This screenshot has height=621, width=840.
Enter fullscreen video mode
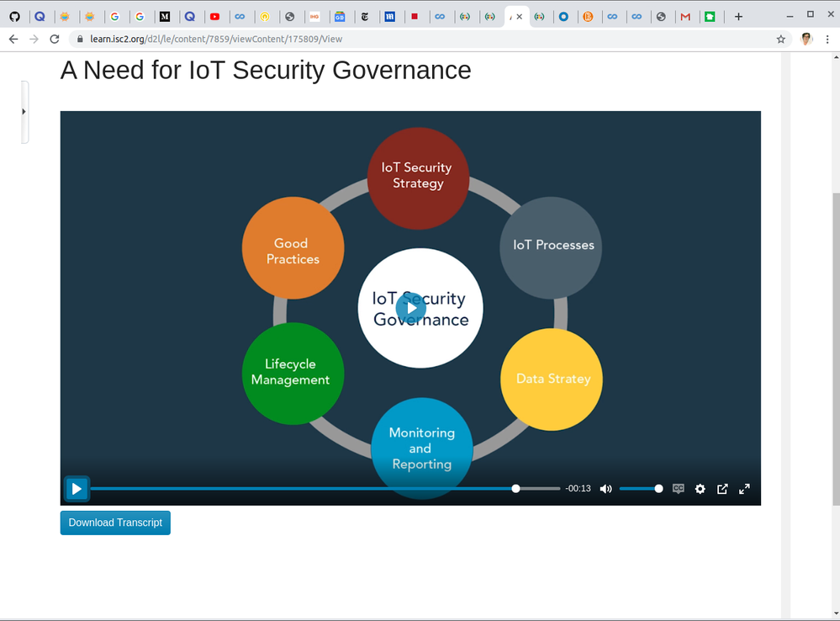click(x=744, y=489)
